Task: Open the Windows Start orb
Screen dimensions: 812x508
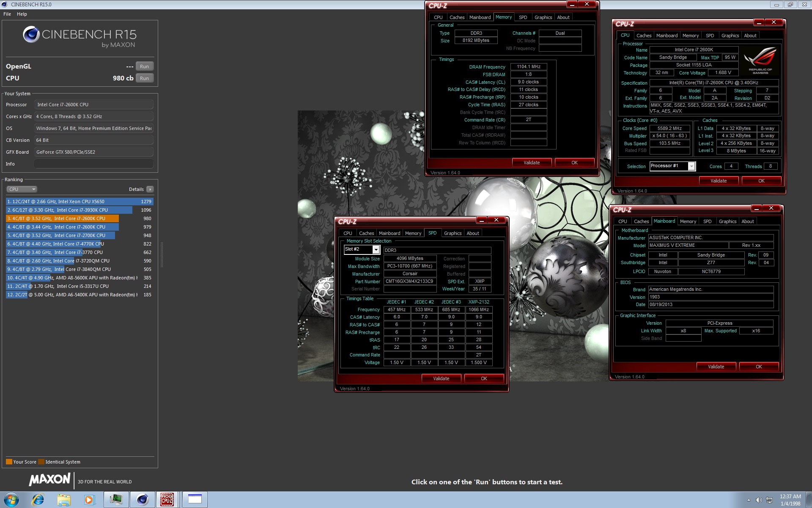Action: 11,500
